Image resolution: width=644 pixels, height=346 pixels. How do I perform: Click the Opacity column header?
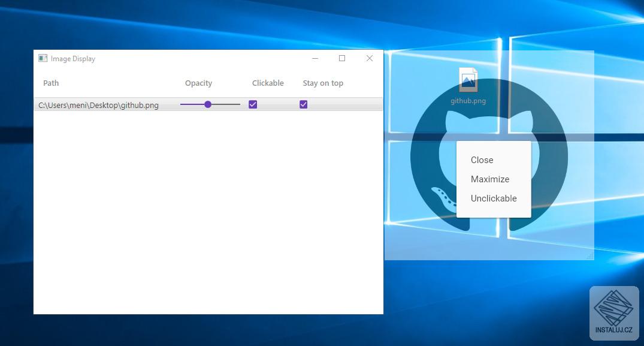[198, 83]
